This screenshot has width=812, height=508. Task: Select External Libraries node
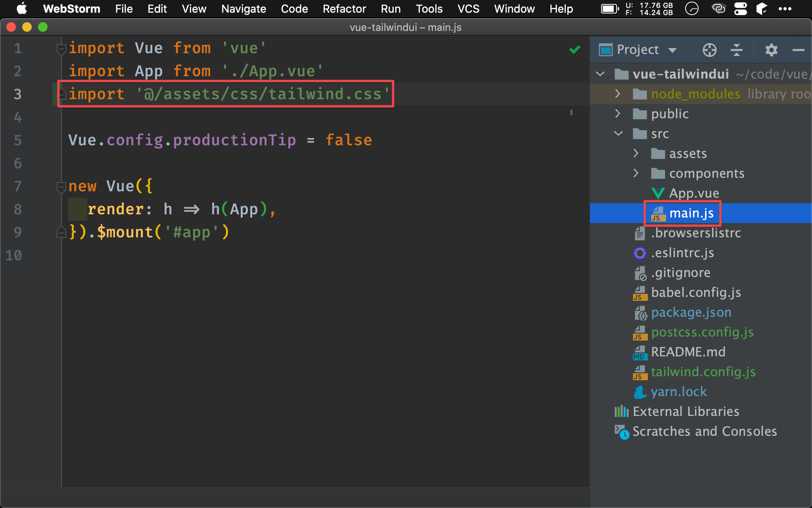[x=686, y=412]
